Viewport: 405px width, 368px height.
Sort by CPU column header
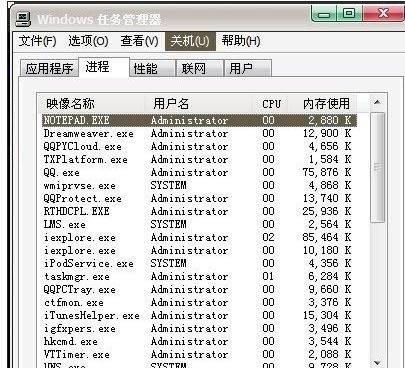(271, 104)
